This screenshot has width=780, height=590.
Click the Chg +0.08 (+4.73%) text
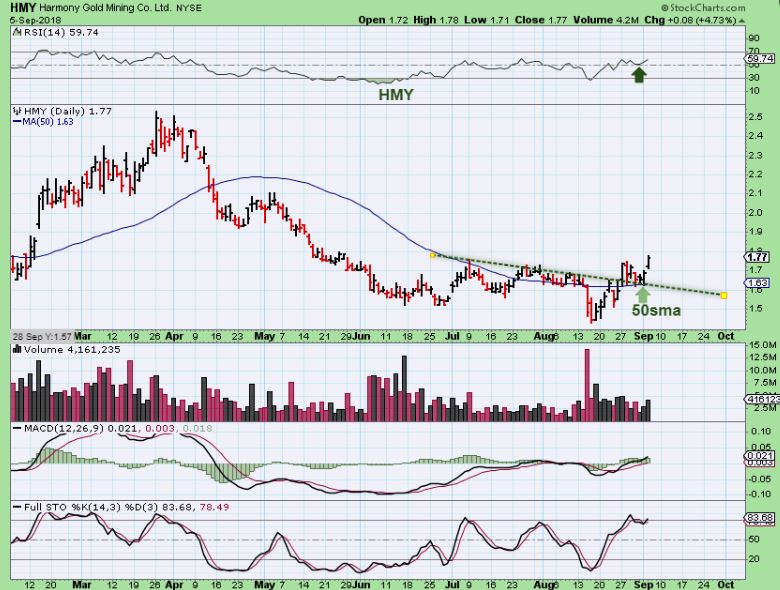690,20
